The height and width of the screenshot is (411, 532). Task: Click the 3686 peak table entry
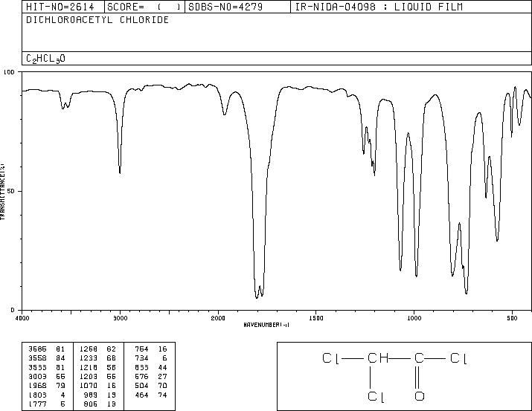click(x=46, y=349)
